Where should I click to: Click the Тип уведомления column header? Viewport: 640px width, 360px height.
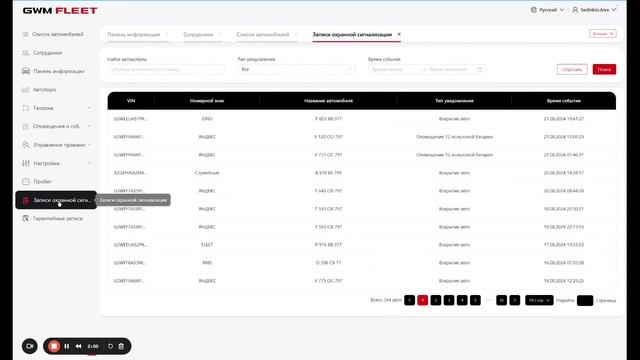[x=454, y=101]
